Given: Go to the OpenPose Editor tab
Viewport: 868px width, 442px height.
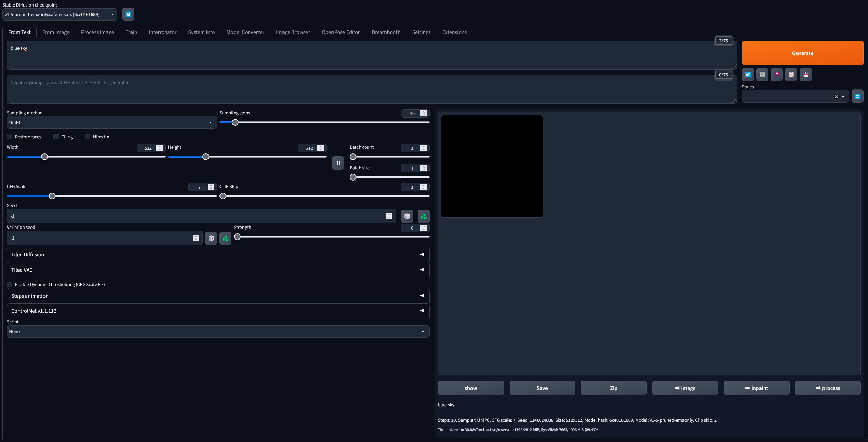Looking at the screenshot, I should pos(341,32).
